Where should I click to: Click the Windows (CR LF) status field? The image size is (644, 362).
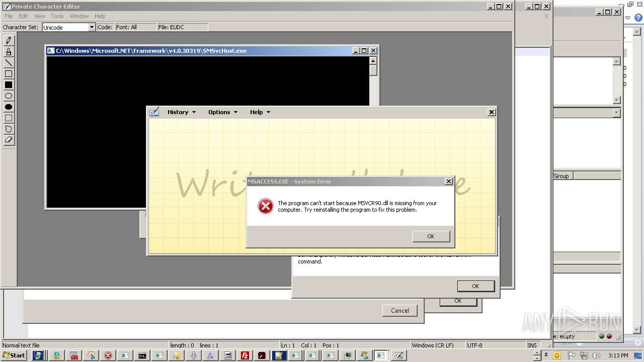(x=438, y=345)
